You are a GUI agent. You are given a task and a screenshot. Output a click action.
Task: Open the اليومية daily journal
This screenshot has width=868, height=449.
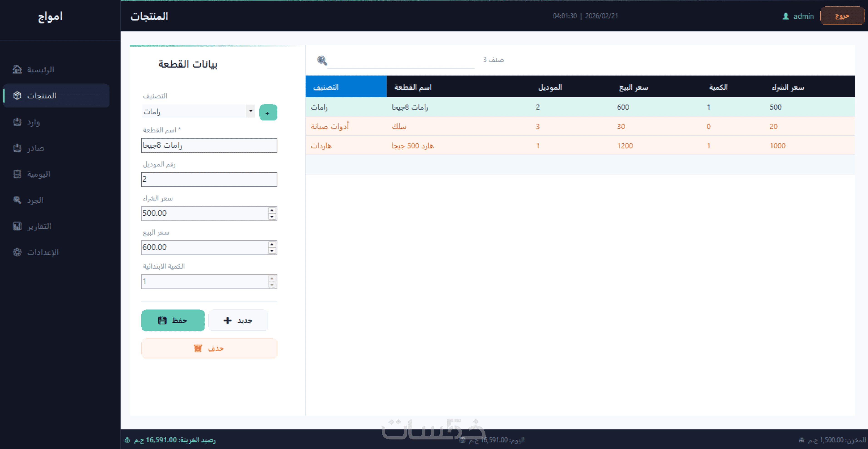click(38, 174)
